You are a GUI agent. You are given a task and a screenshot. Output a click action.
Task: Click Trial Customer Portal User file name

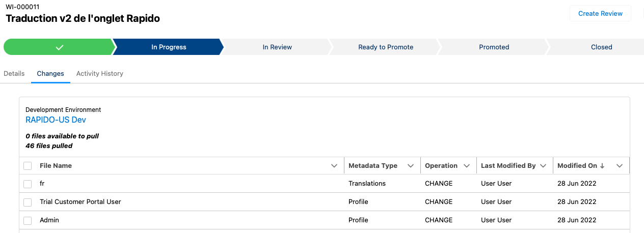click(81, 202)
